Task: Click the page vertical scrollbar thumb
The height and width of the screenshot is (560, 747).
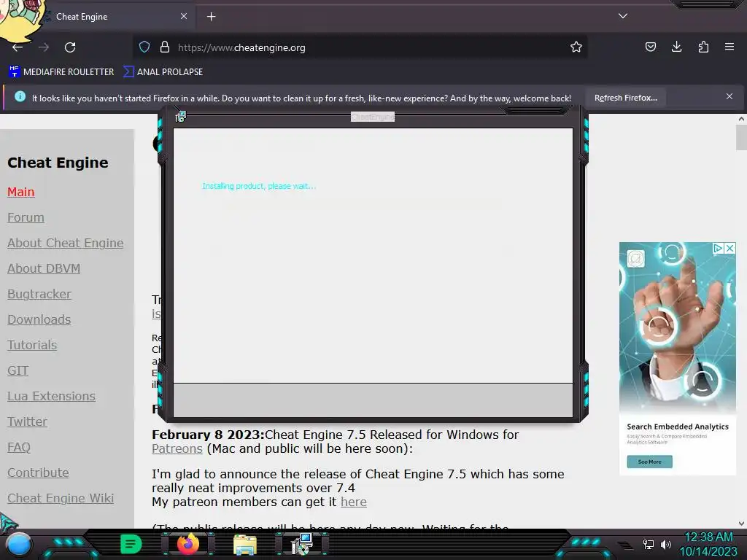Action: pyautogui.click(x=741, y=138)
